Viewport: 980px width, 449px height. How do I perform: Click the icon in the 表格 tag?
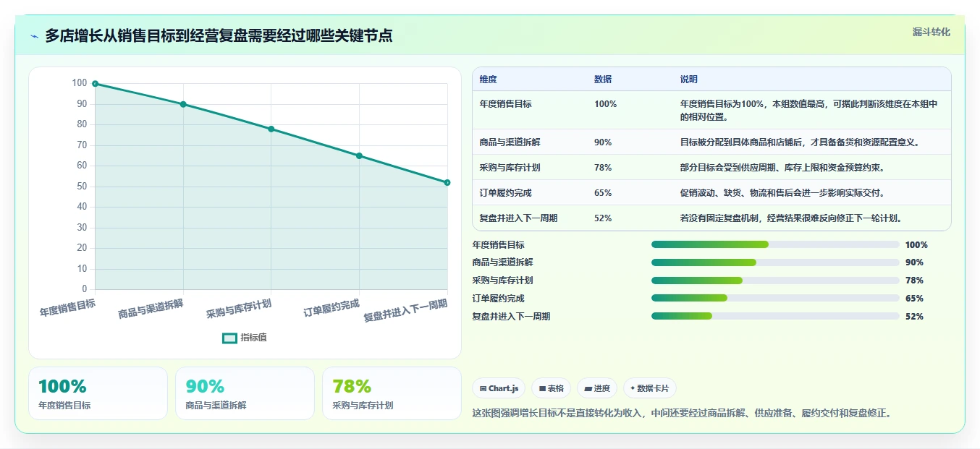tap(542, 389)
